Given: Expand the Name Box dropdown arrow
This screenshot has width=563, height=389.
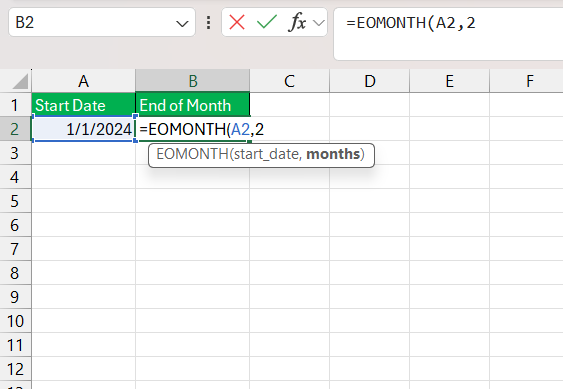Looking at the screenshot, I should 182,24.
